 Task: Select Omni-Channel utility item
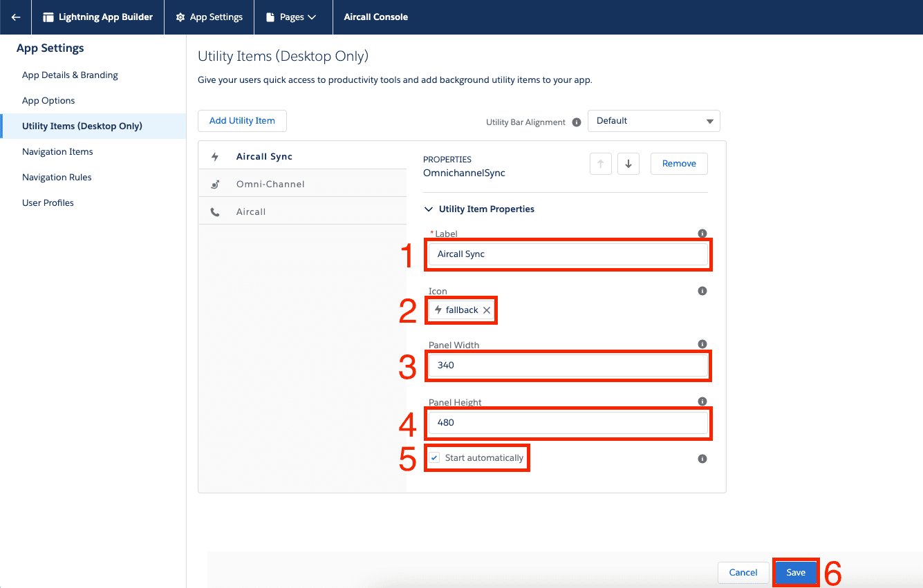click(x=270, y=184)
